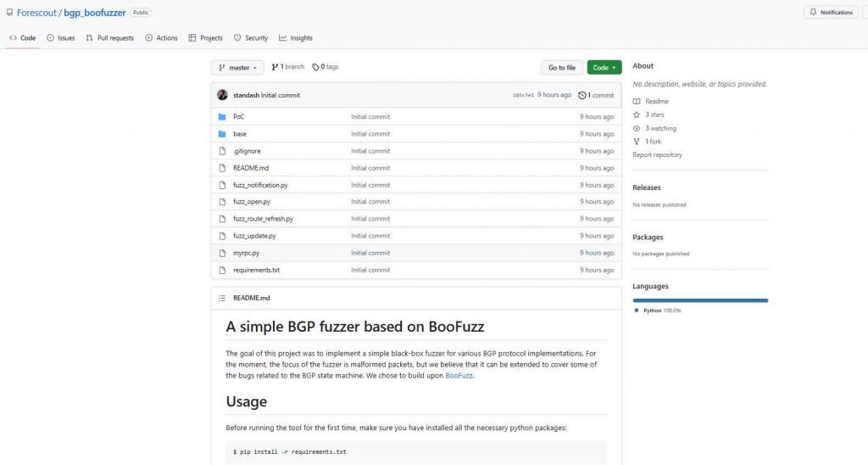Select the pip install command text
This screenshot has height=465, width=868.
pyautogui.click(x=290, y=452)
